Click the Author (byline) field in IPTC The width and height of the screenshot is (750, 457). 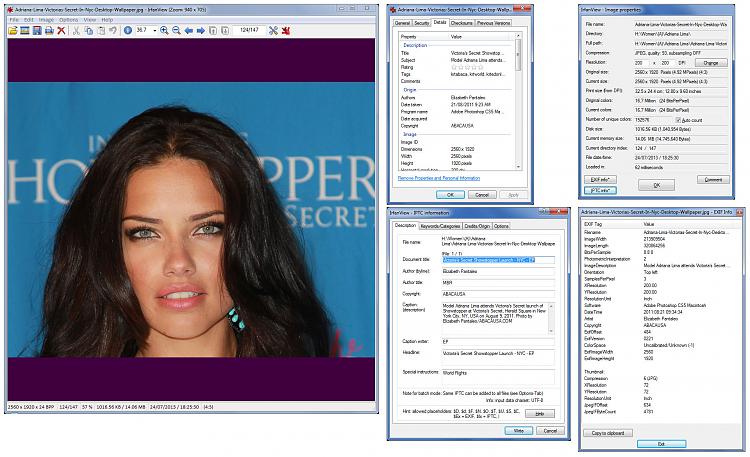click(x=498, y=271)
